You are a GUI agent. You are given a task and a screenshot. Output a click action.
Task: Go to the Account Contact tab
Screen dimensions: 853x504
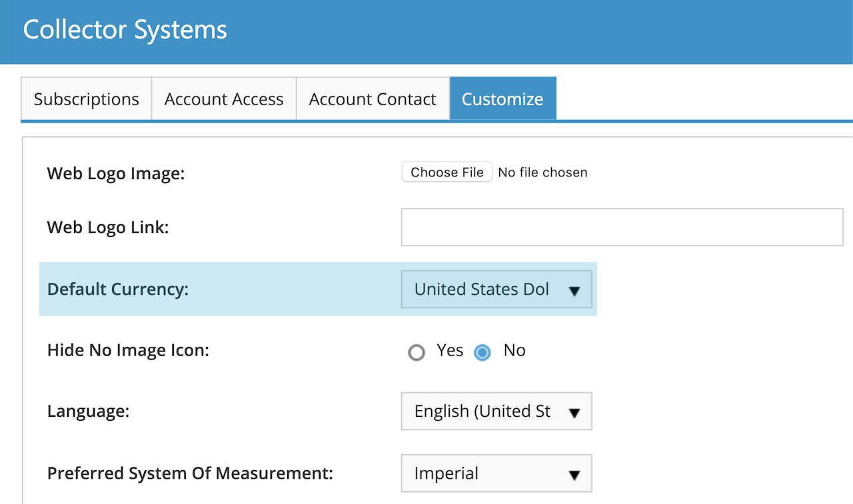tap(373, 99)
